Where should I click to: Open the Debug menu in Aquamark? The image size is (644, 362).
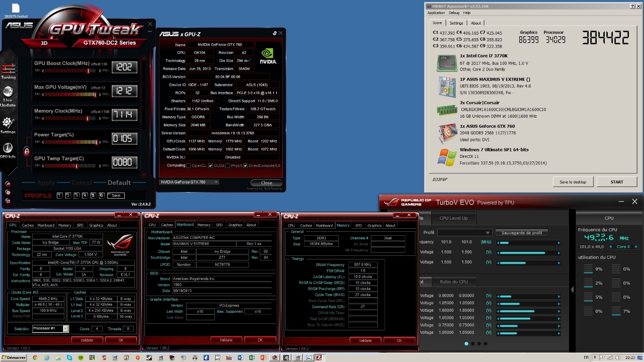coord(454,13)
